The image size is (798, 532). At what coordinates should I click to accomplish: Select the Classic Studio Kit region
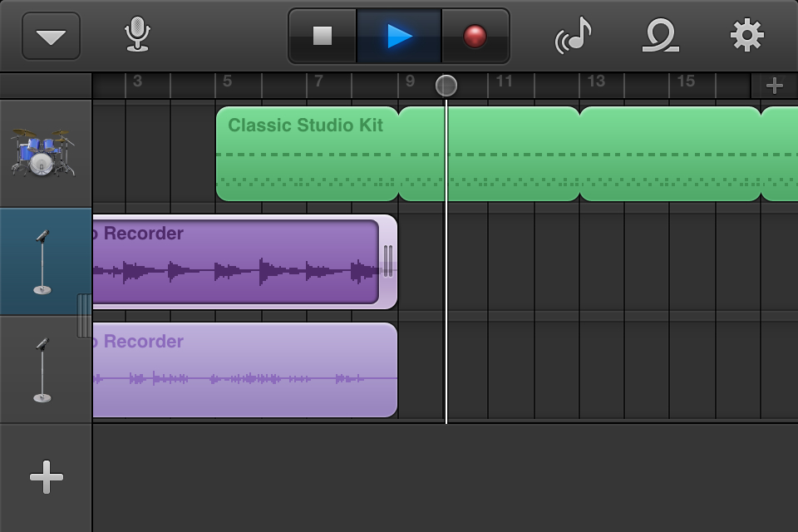pos(306,154)
